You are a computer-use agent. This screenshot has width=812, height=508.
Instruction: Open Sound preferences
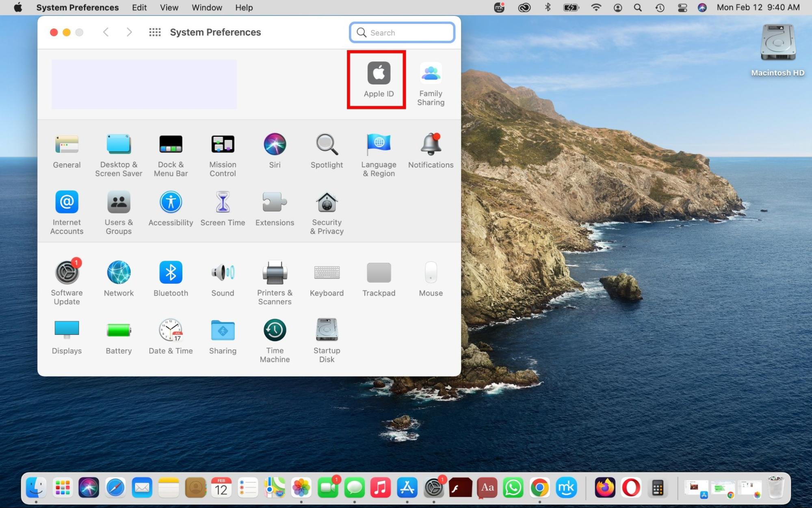pos(223,279)
